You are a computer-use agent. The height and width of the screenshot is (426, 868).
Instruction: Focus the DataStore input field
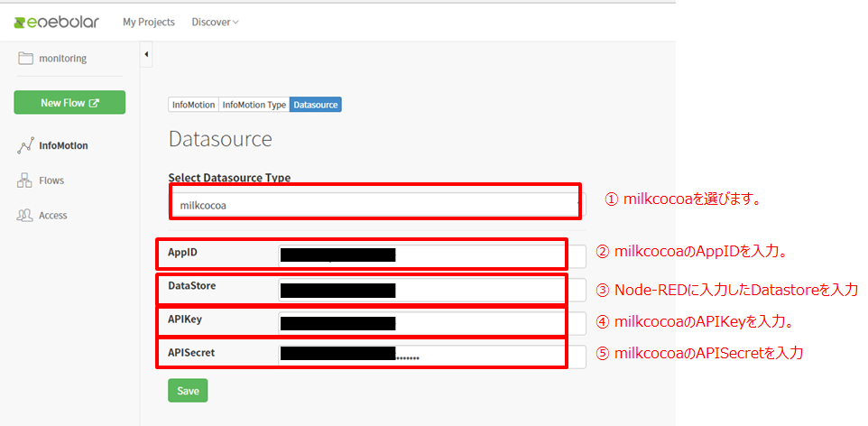[x=432, y=291]
